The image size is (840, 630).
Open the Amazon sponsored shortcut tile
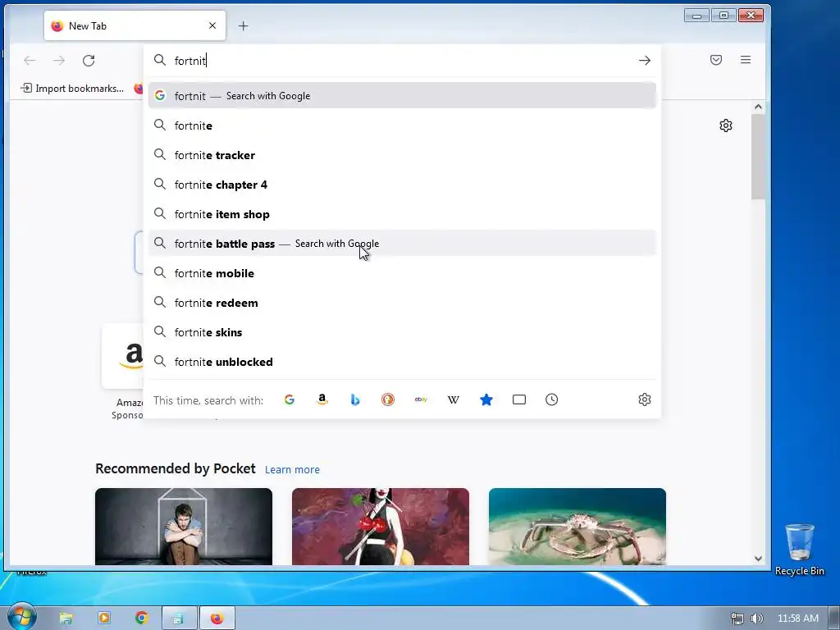tap(123, 356)
